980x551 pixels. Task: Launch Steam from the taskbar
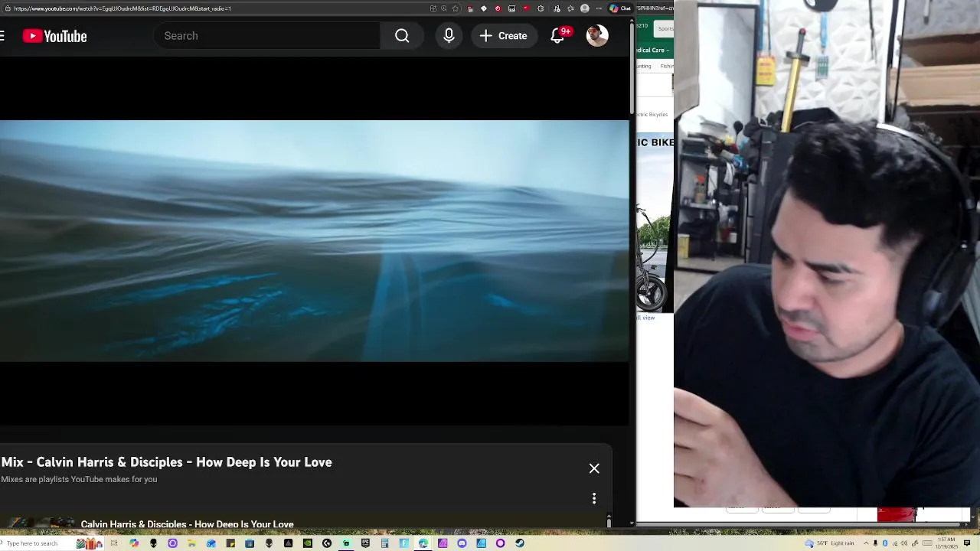[x=520, y=543]
